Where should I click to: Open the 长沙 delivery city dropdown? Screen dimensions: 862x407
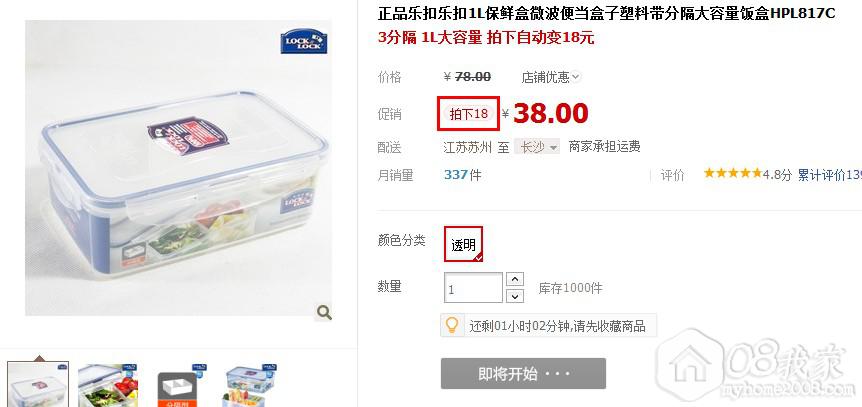[x=537, y=147]
